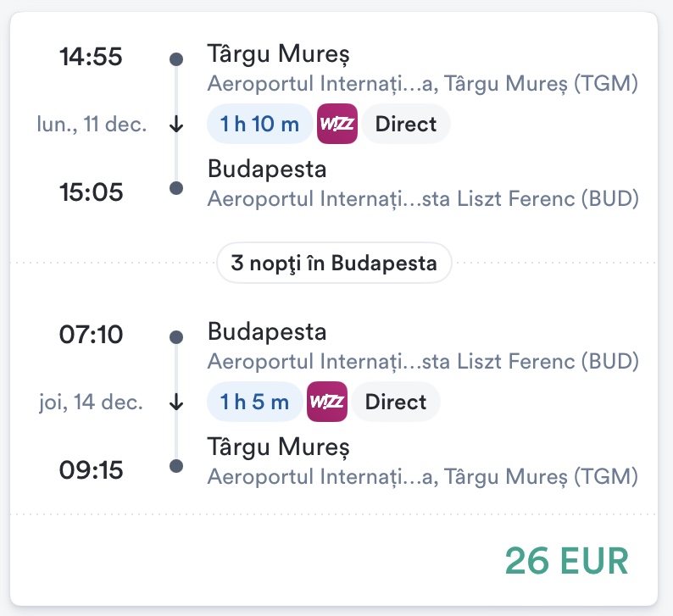Click the 1 h 10 m duration badge
Screen dimensions: 673x616
tap(259, 125)
